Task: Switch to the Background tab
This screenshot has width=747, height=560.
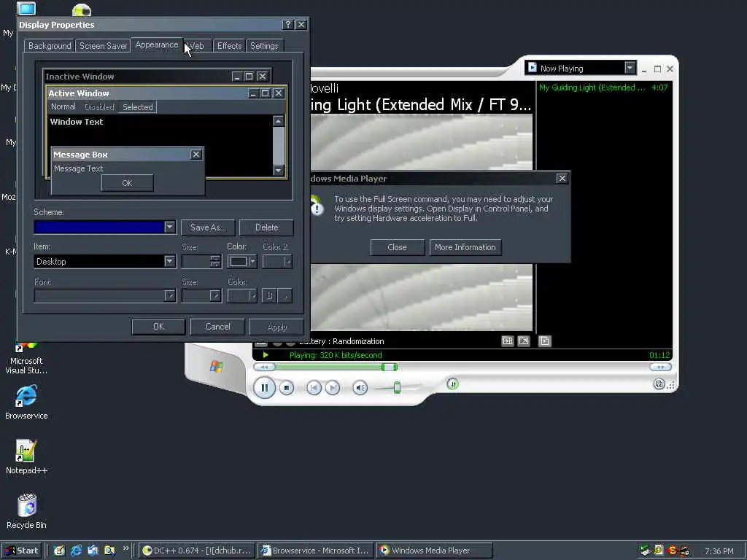Action: pos(50,46)
